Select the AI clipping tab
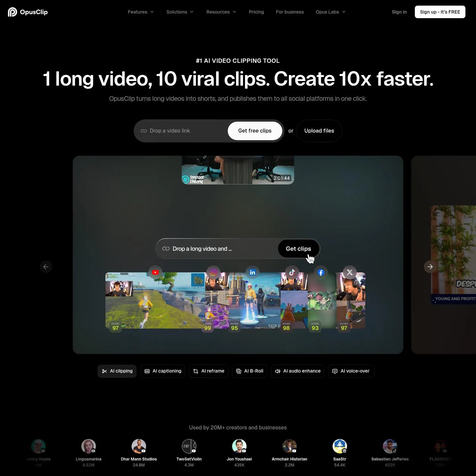476x476 pixels. pyautogui.click(x=117, y=371)
